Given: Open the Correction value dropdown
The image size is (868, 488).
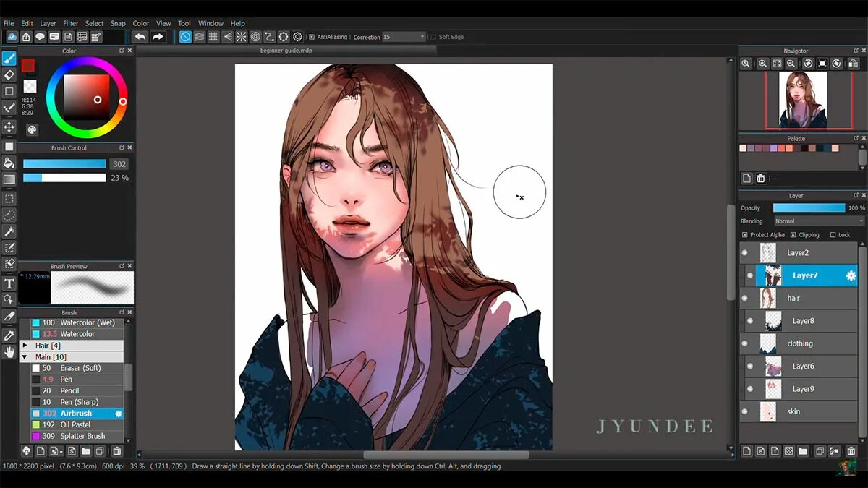Looking at the screenshot, I should (404, 37).
